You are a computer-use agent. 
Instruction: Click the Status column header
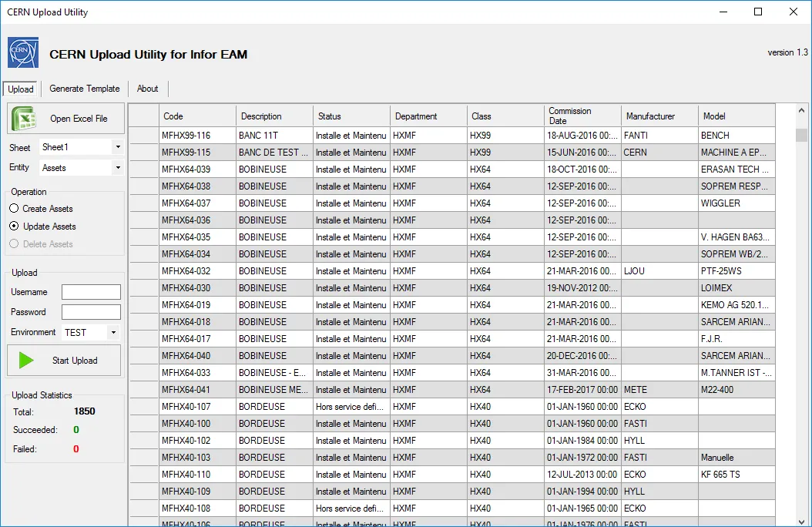(x=351, y=116)
